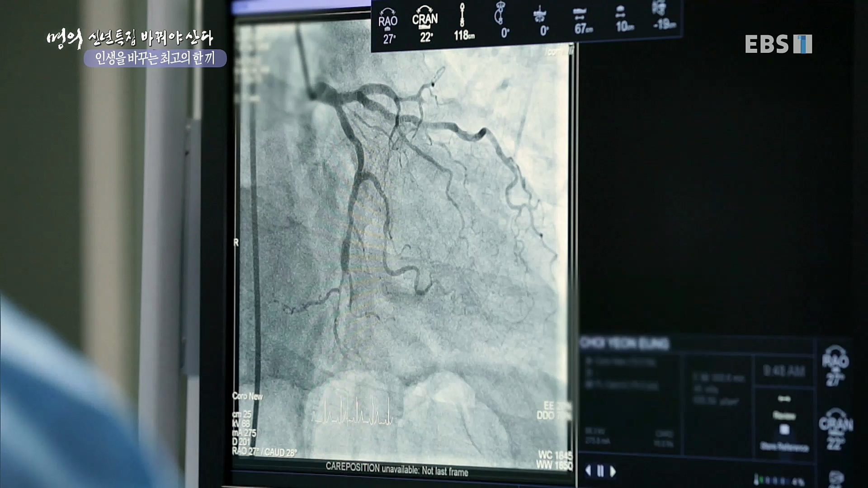The width and height of the screenshot is (868, 488).
Task: Click the 10cm table height icon
Action: pos(623,20)
